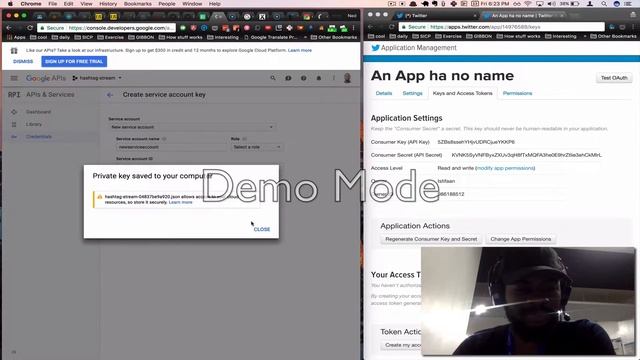Screen dimensions: 640x360
Task: Open Spotlight search in menu bar
Action: 604,4
